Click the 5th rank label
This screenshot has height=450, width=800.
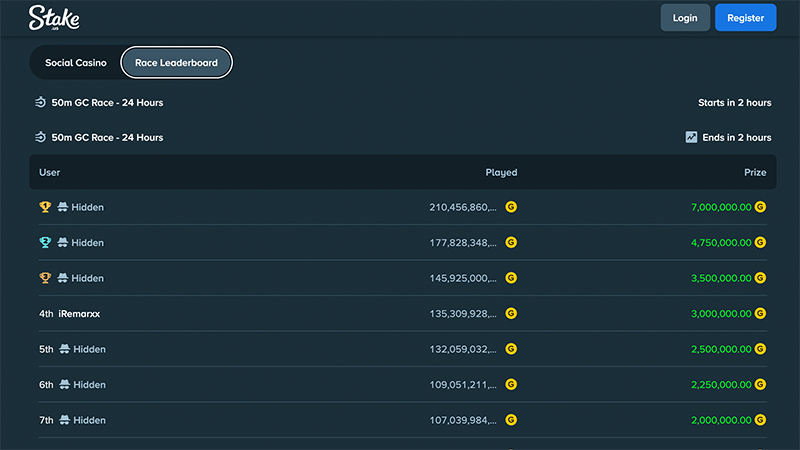click(x=46, y=349)
